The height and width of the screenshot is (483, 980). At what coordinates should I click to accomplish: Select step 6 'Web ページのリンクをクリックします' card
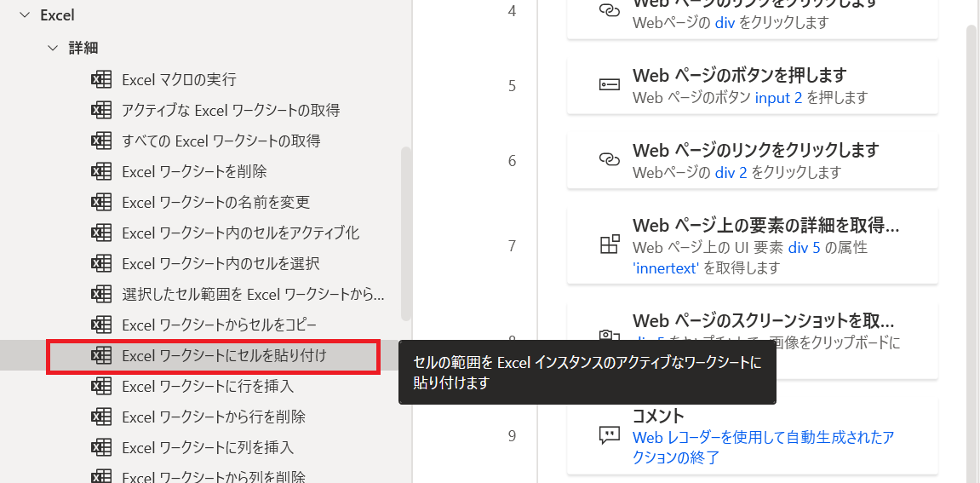click(x=753, y=160)
